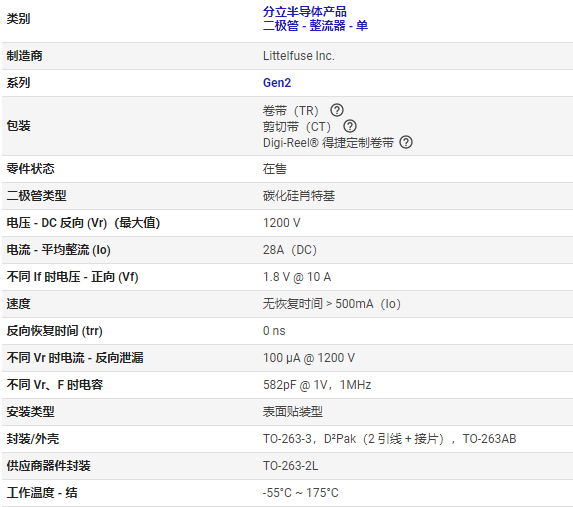This screenshot has height=507, width=573.
Task: Click the 无恢复时间 > 500mA speed value
Action: pos(331,304)
